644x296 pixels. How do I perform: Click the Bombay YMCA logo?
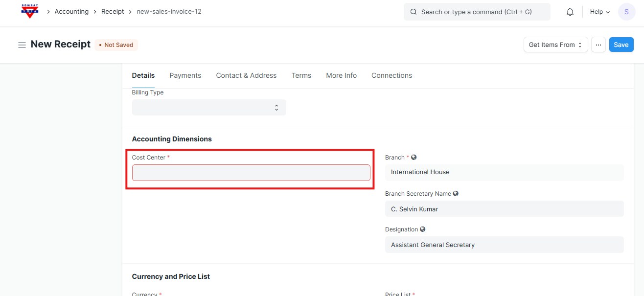click(30, 11)
